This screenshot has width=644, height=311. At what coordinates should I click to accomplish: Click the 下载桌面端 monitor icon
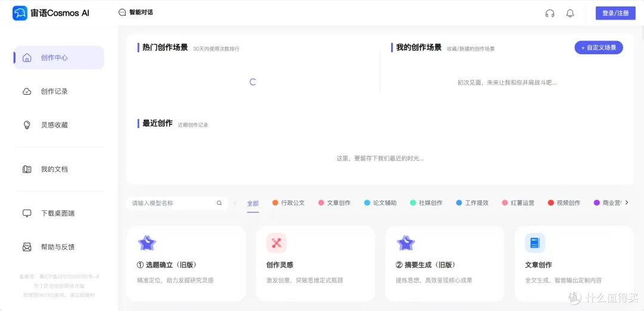coord(27,213)
